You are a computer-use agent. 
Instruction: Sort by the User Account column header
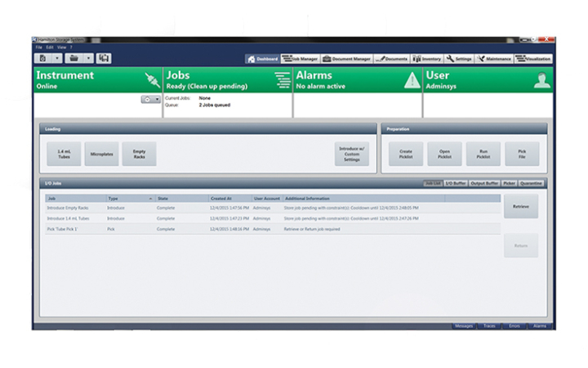(x=266, y=199)
